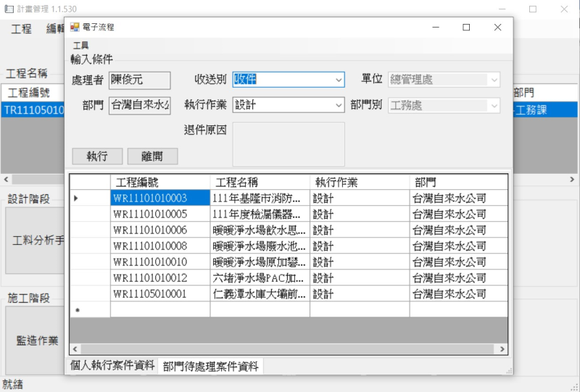Screen dimensions: 580x392
Task: Click 仁義潭水庫大壩前... cell
Action: pyautogui.click(x=260, y=293)
